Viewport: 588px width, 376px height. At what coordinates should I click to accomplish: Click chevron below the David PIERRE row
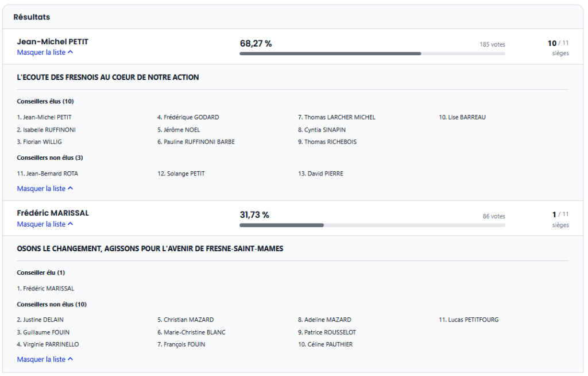[x=70, y=189]
